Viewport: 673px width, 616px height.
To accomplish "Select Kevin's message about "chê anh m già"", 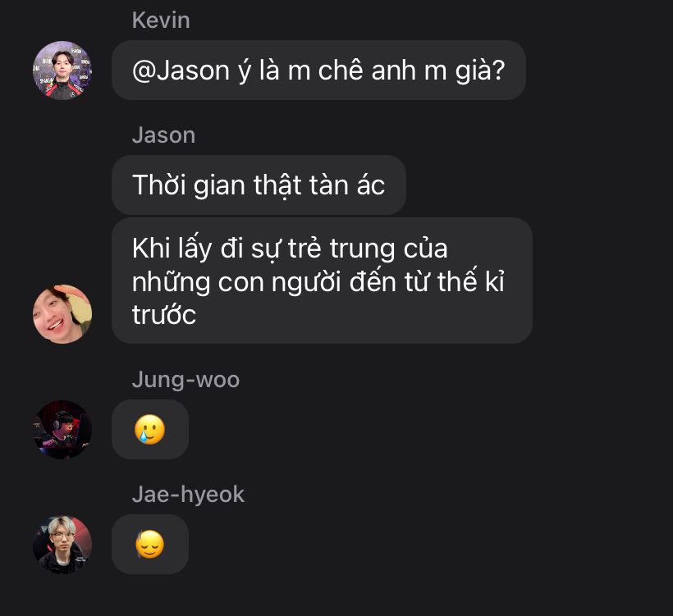I will 318,71.
